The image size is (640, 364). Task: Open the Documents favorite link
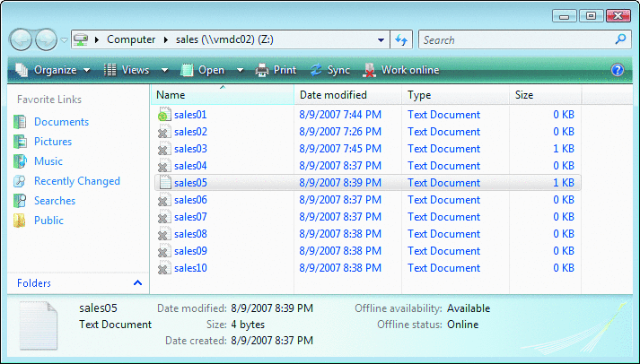[61, 122]
